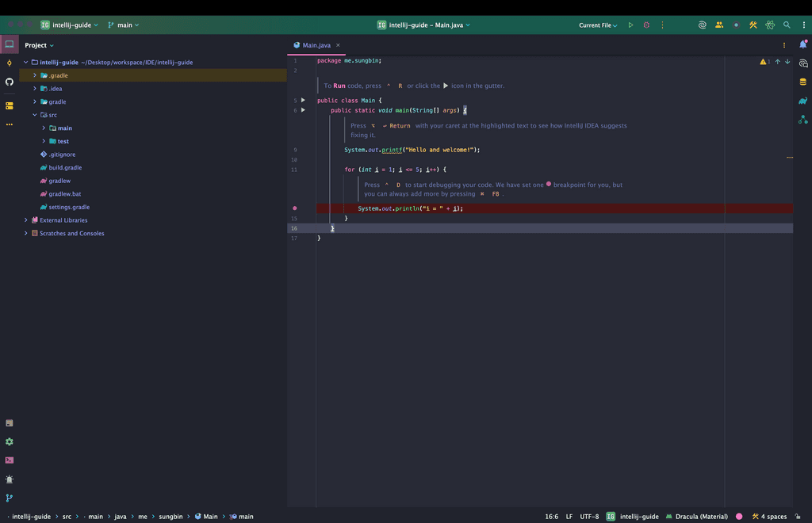Click the Search Everywhere magnifier

pyautogui.click(x=787, y=25)
